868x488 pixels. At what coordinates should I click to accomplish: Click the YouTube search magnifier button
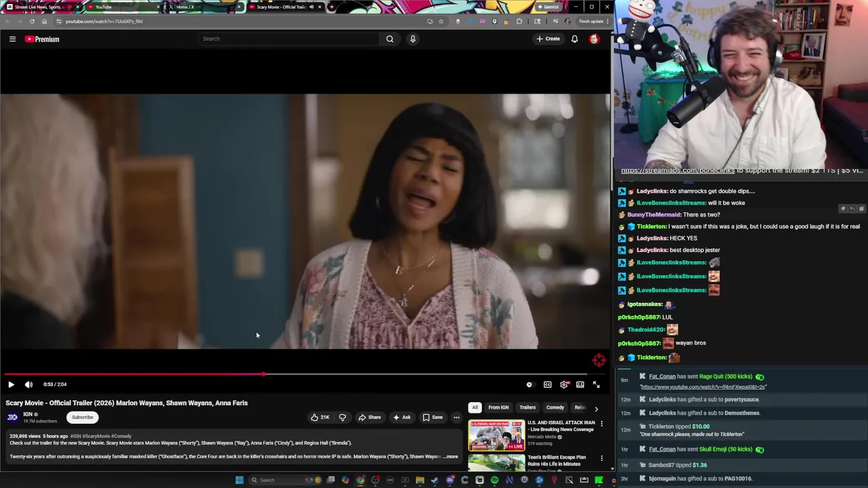pos(390,39)
